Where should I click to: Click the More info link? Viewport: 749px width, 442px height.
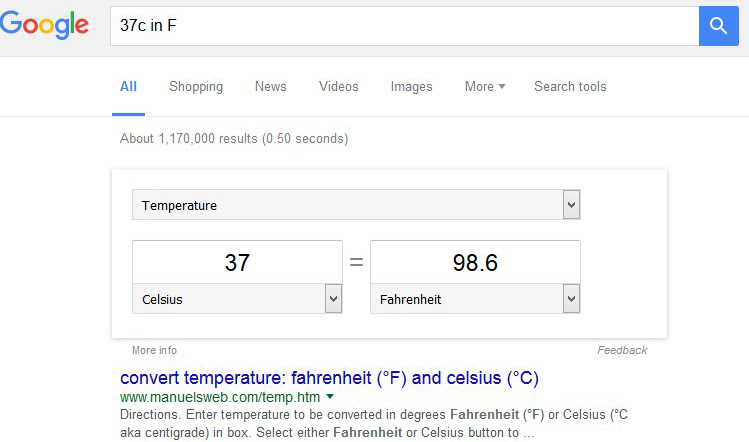pos(154,350)
